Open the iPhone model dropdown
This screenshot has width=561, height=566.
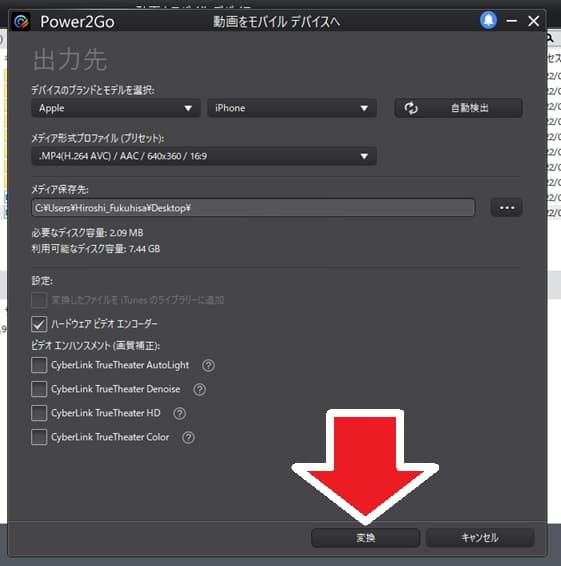[292, 108]
